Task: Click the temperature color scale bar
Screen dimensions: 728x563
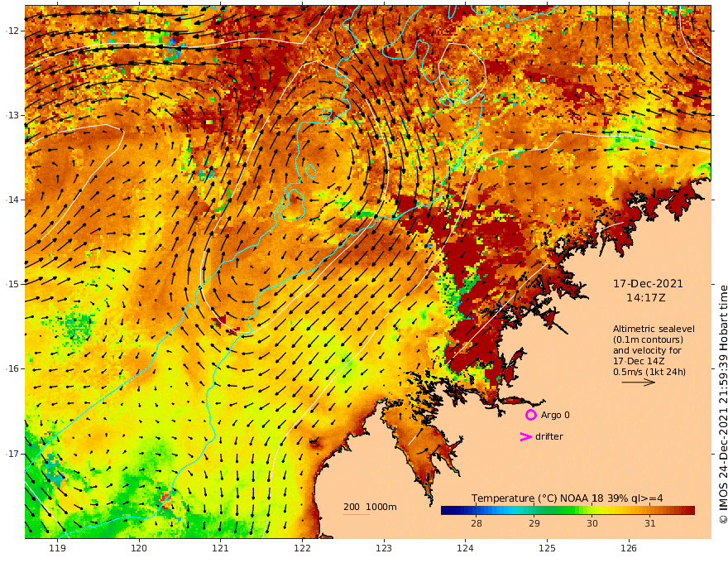Action: click(568, 511)
